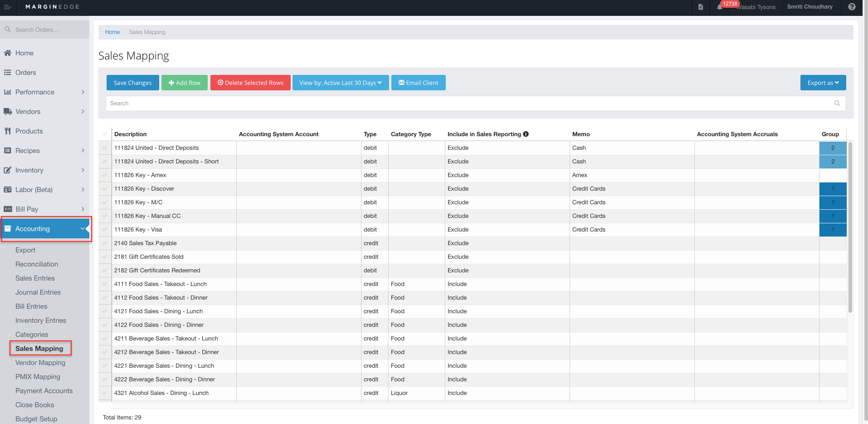Screen dimensions: 868x424
Task: Click the Products fork-knife icon
Action: (8, 131)
